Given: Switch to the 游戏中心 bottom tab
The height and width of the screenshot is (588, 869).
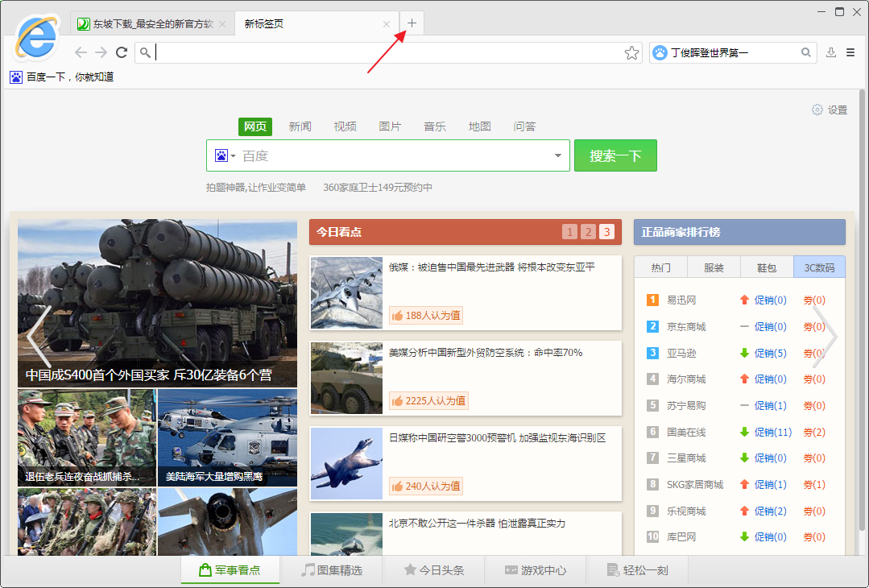Looking at the screenshot, I should [536, 569].
